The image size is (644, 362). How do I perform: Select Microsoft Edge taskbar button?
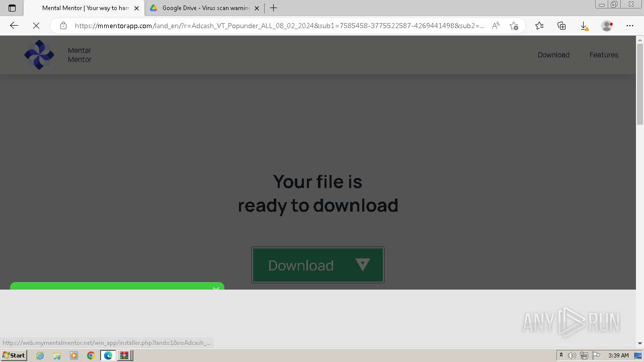(108, 355)
